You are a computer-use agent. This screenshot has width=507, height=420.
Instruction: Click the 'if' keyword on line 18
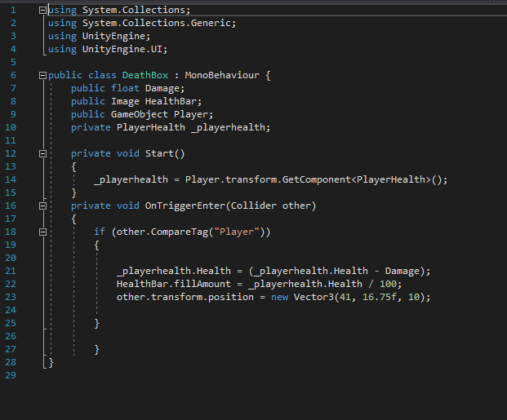pyautogui.click(x=100, y=232)
